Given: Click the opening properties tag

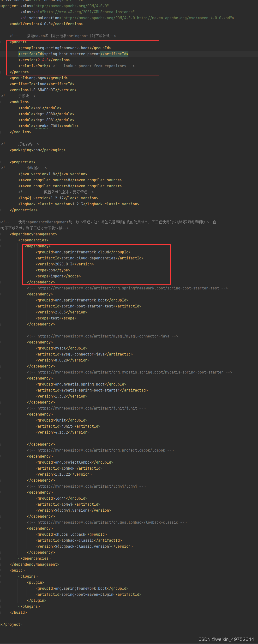Looking at the screenshot, I should 23,162.
